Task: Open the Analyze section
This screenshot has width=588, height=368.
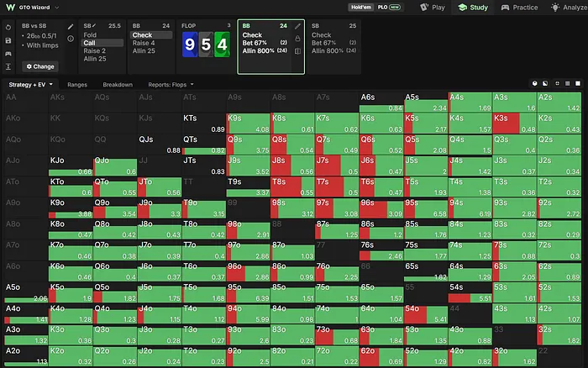Action: [569, 7]
